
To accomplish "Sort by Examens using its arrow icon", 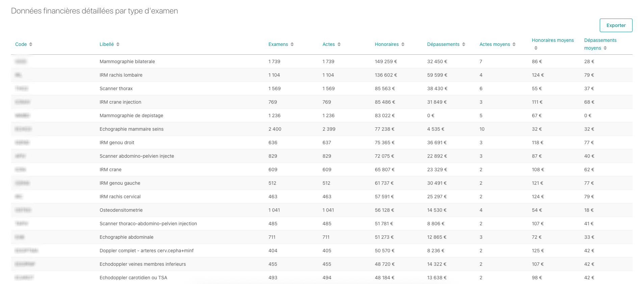I will (x=292, y=44).
